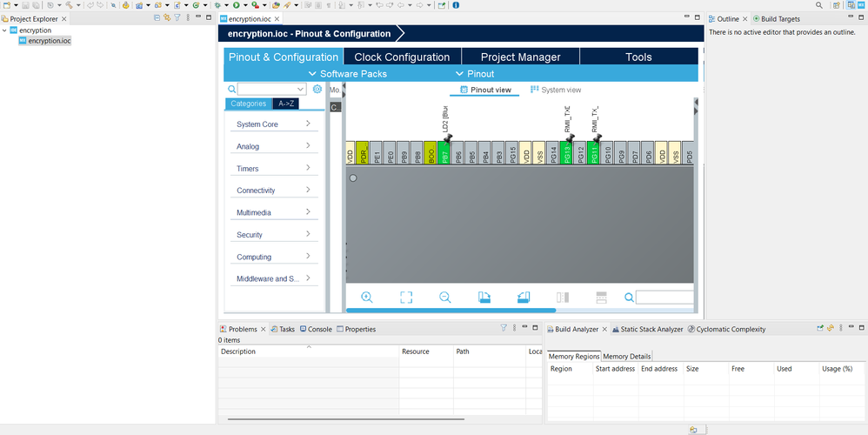
Task: Click the horizontal scrollbar under pinout view
Action: [451, 311]
